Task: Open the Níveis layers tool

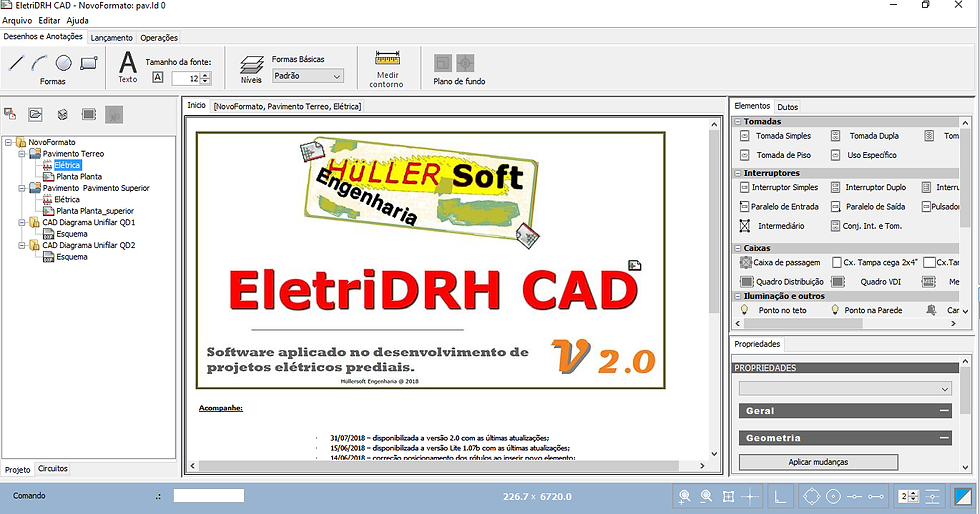Action: [251, 69]
